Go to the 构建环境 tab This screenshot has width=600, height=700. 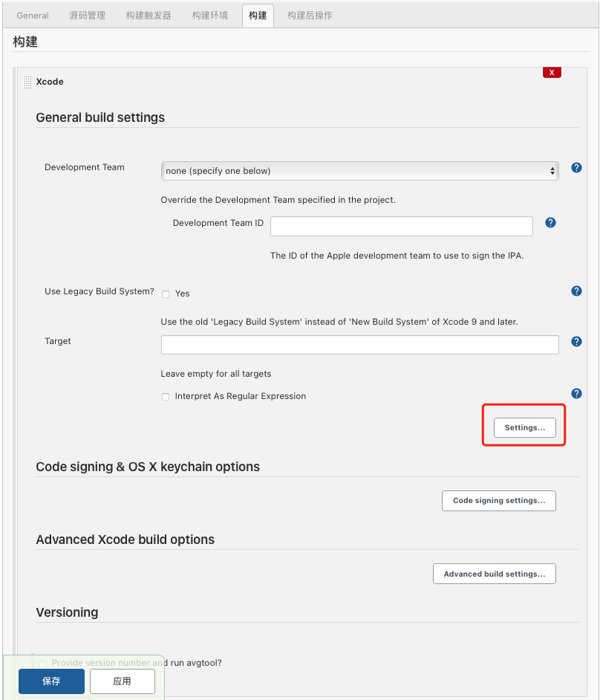tap(210, 16)
